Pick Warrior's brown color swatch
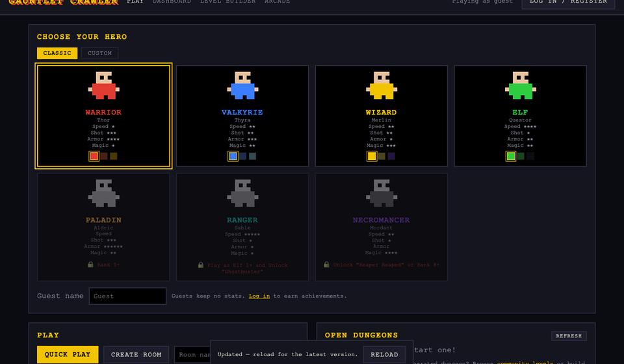This screenshot has height=364, width=624. coord(104,156)
